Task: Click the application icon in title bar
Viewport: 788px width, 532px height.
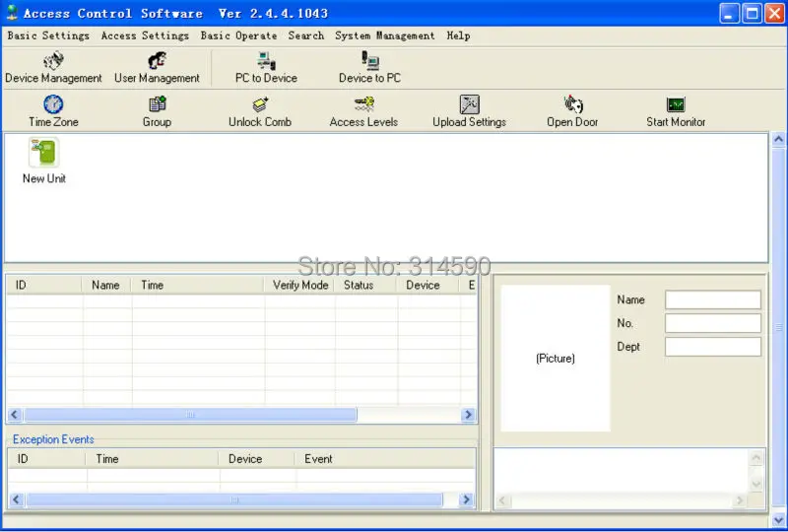Action: click(12, 13)
